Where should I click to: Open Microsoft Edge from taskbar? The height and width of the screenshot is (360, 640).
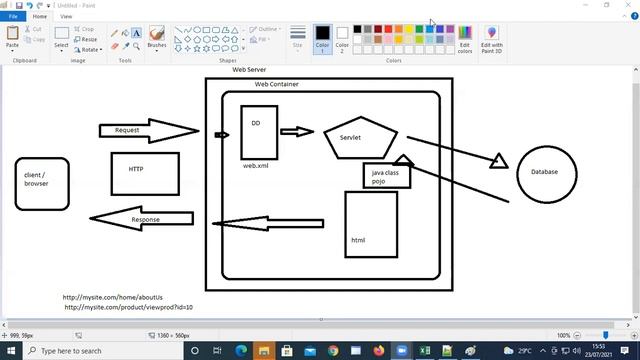(x=241, y=351)
